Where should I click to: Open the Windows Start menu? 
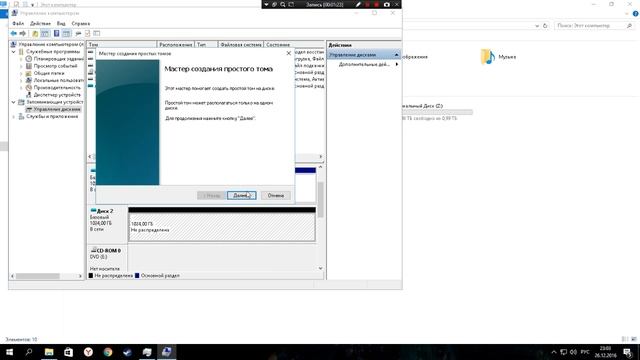tap(9, 352)
